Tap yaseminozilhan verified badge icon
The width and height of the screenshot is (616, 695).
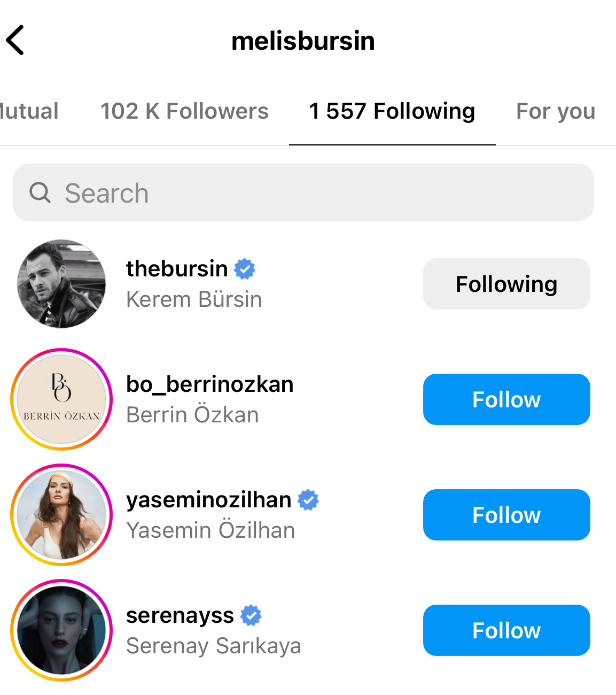point(308,500)
